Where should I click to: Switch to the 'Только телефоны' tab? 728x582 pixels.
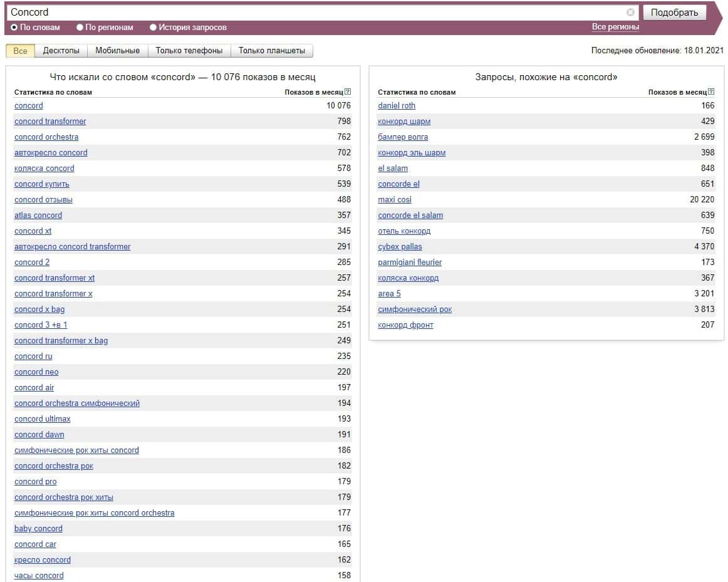189,51
